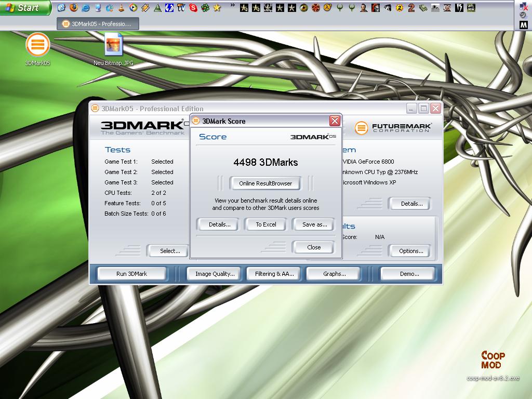Click the 'Batch Size Tests:' label

(x=126, y=214)
